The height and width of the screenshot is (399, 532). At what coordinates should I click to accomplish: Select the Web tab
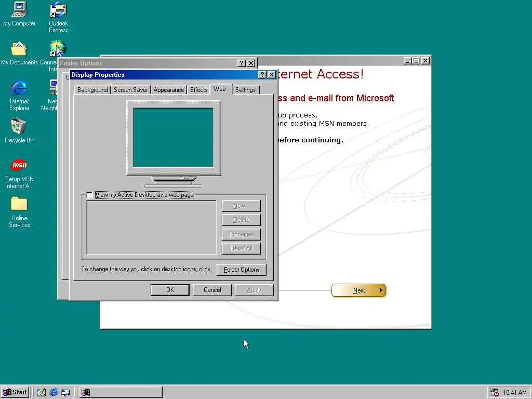click(220, 89)
